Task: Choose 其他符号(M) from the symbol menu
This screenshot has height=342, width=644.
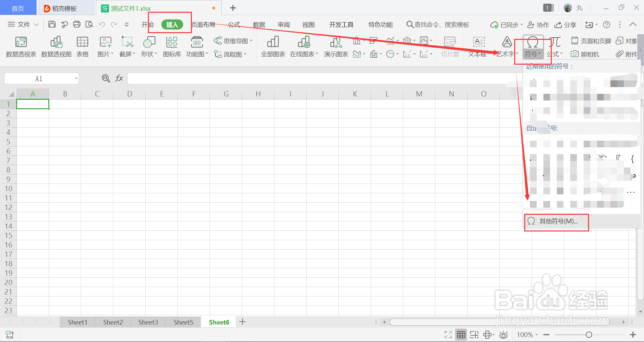Action: click(x=557, y=221)
